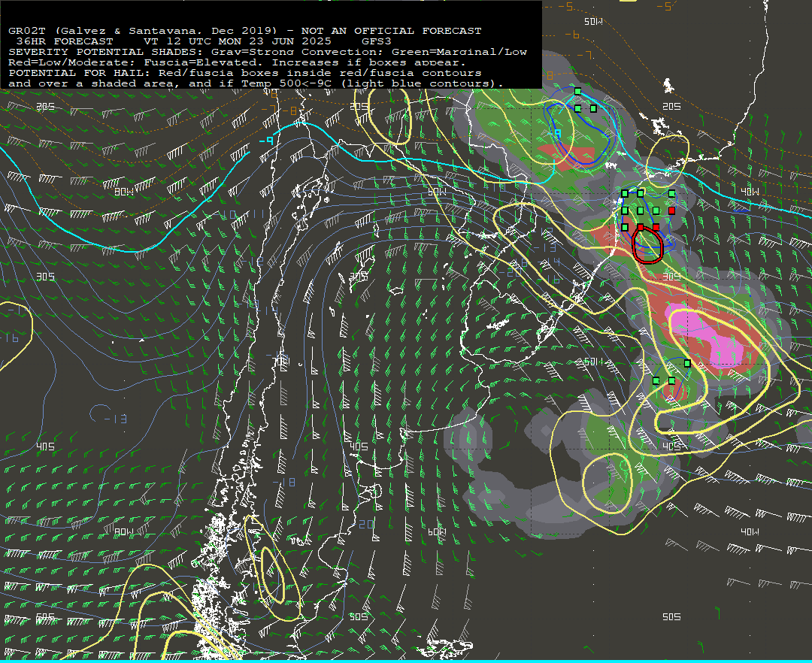The height and width of the screenshot is (663, 812).
Task: Click the 'Red=Low/Moderate' legend line
Action: [x=237, y=62]
